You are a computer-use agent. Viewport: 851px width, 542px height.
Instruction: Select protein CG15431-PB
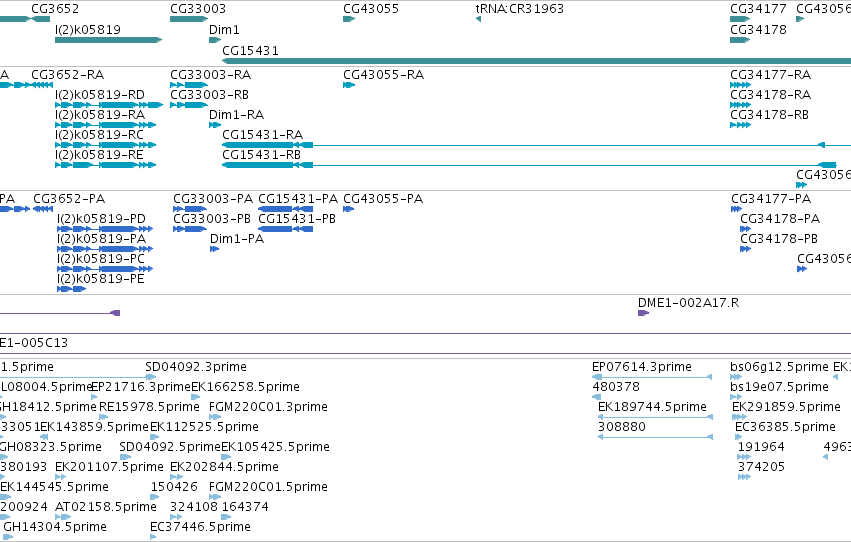point(285,229)
